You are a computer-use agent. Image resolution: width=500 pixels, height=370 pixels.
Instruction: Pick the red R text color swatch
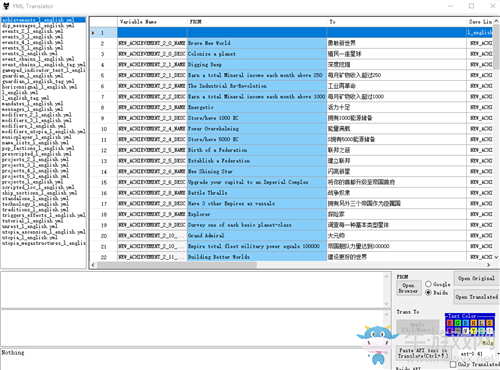tap(450, 323)
